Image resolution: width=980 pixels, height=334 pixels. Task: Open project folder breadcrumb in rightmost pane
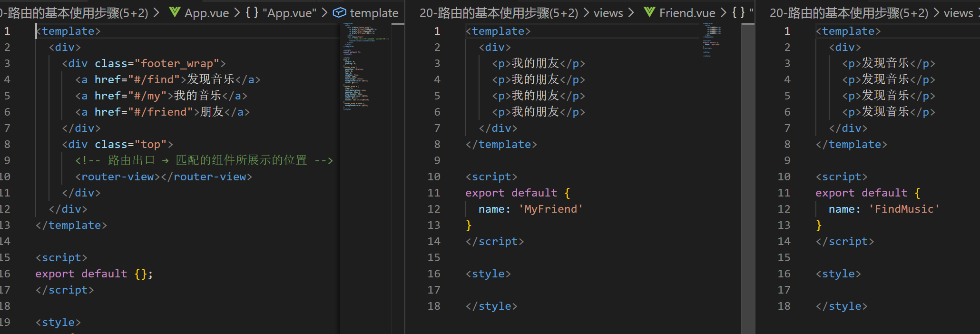click(849, 13)
